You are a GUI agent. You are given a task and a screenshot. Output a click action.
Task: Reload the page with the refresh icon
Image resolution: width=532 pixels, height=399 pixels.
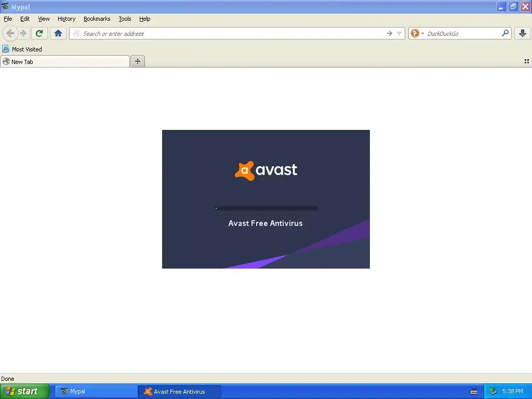pyautogui.click(x=39, y=33)
